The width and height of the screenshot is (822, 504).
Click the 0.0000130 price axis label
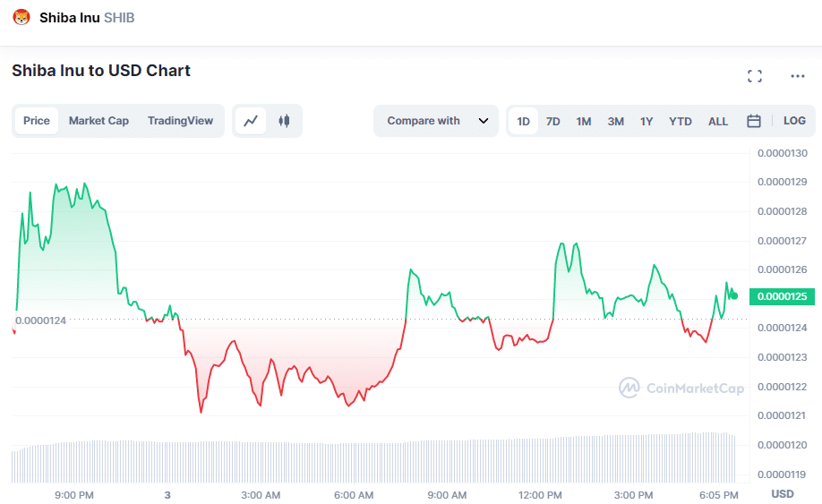point(783,153)
